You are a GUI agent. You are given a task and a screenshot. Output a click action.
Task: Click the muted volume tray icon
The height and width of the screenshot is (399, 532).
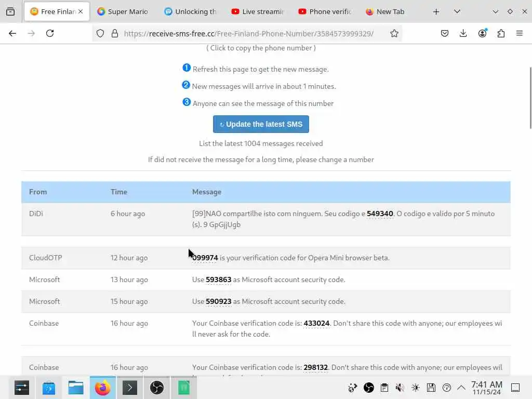(400, 388)
